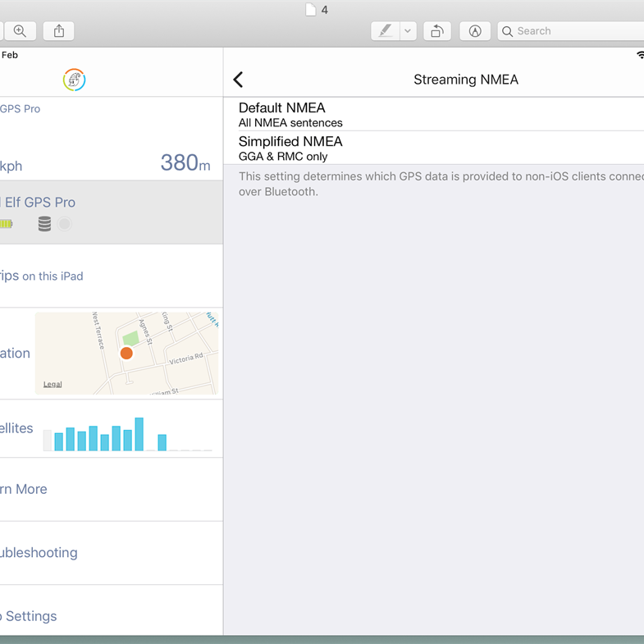Open Trips on this iPad
The width and height of the screenshot is (644, 644).
pos(41,276)
